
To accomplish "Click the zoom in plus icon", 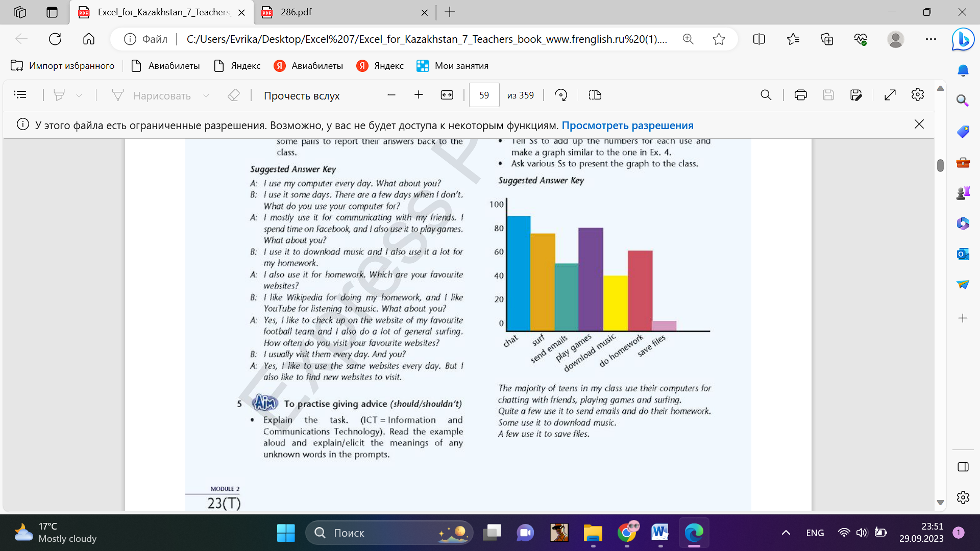I will [419, 95].
